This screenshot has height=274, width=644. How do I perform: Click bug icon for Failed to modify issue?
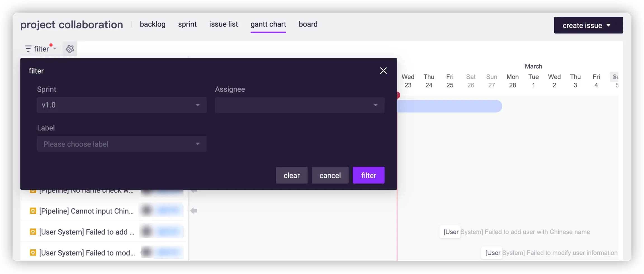(33, 253)
